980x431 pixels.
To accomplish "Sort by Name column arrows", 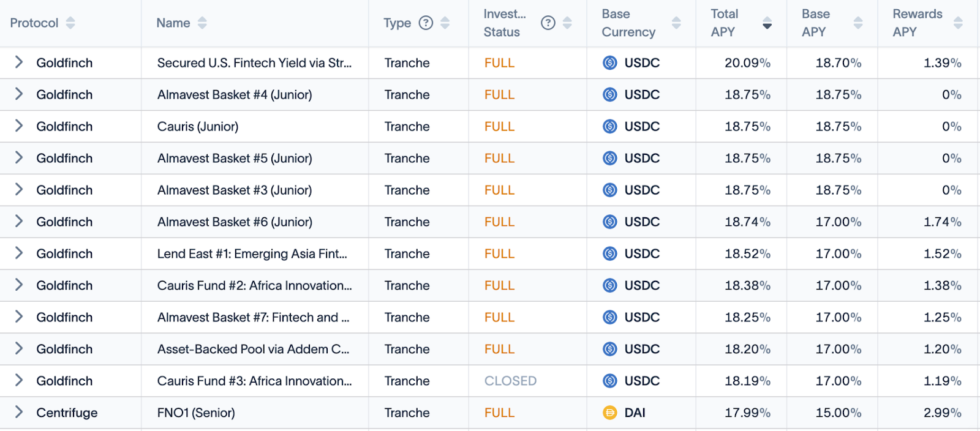I will (202, 23).
